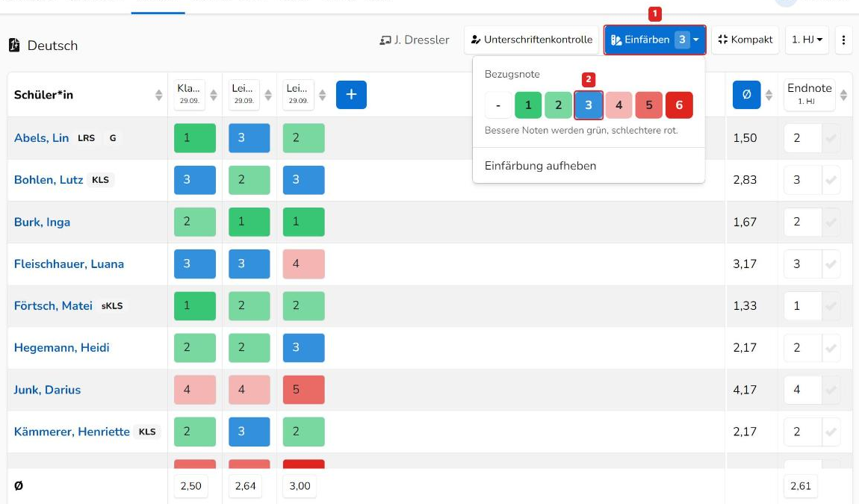Click average 4,17 for Junk, Darius

[x=745, y=390]
